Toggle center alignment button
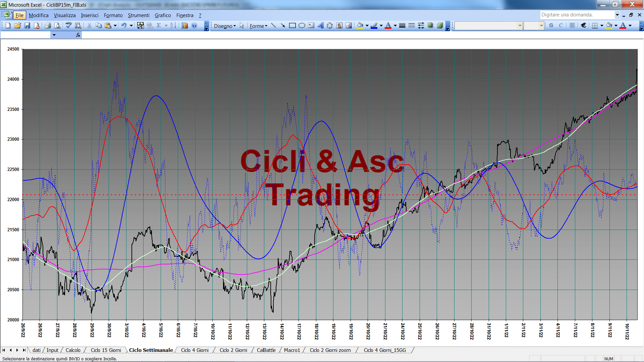Screen dimensions: 644x362 pyautogui.click(x=572, y=25)
